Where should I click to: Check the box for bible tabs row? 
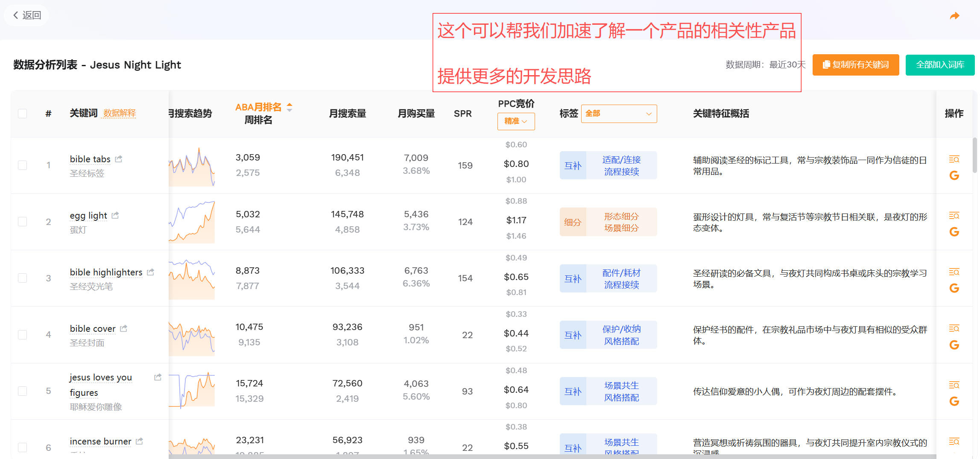[23, 165]
